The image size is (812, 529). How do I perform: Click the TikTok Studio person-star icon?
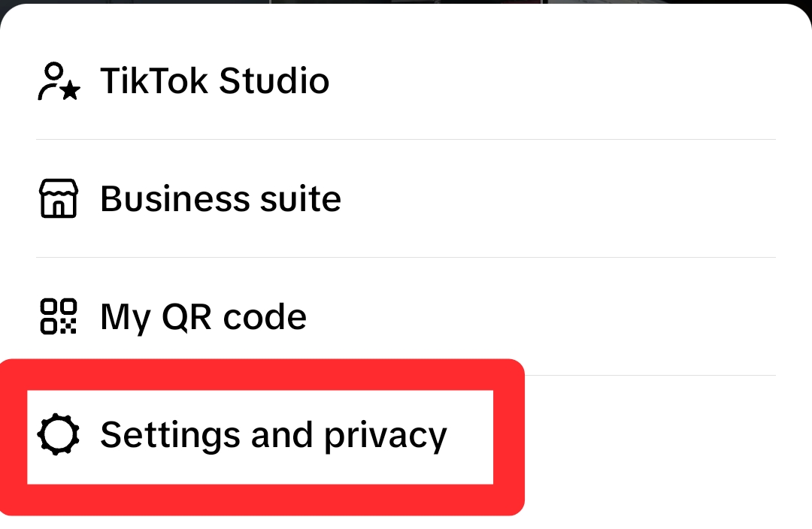[59, 81]
